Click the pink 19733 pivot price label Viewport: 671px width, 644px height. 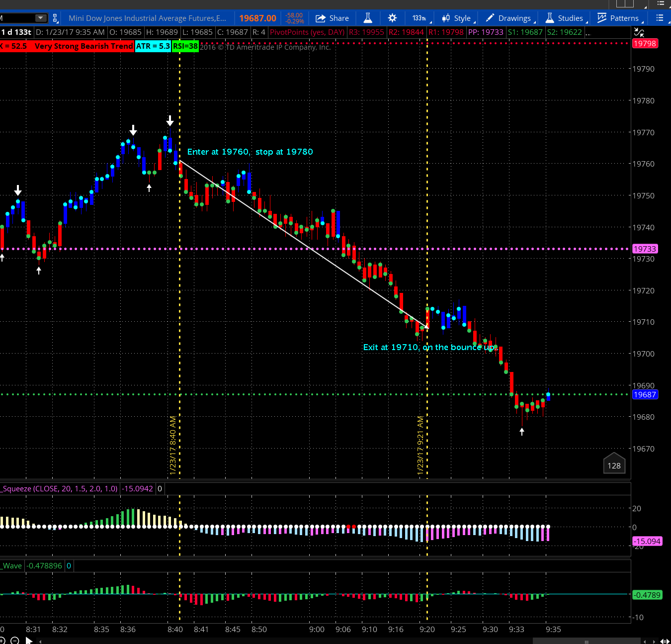point(645,249)
